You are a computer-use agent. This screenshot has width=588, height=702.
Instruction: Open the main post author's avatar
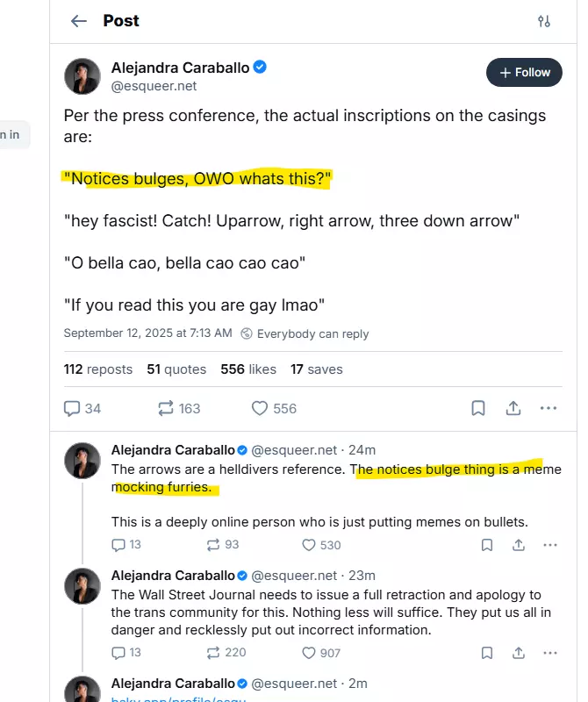click(x=82, y=76)
